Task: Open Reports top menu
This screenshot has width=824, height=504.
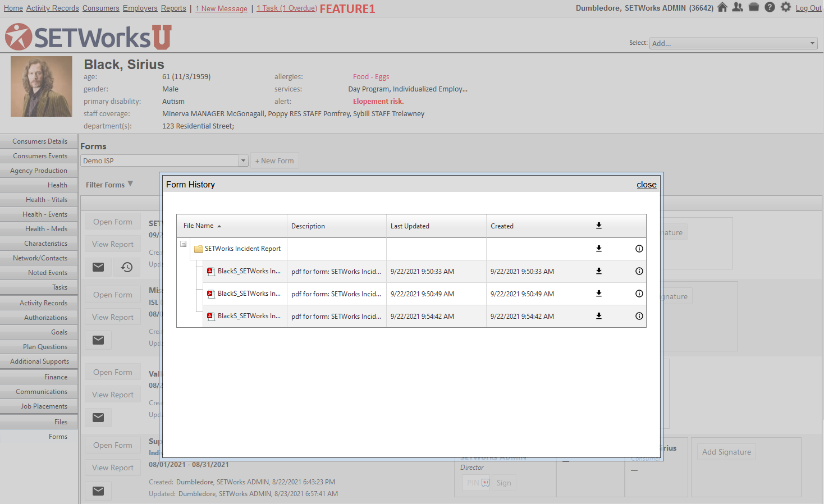Action: pyautogui.click(x=173, y=8)
